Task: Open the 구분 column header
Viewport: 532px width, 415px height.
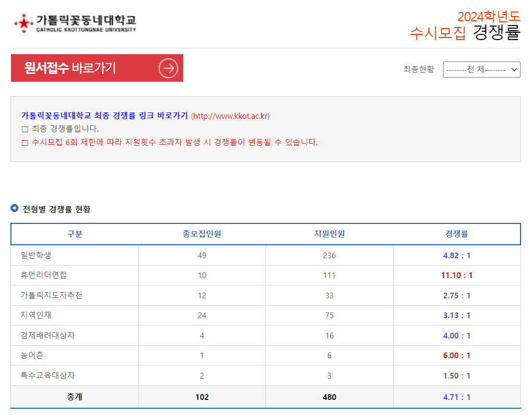Action: (x=73, y=234)
